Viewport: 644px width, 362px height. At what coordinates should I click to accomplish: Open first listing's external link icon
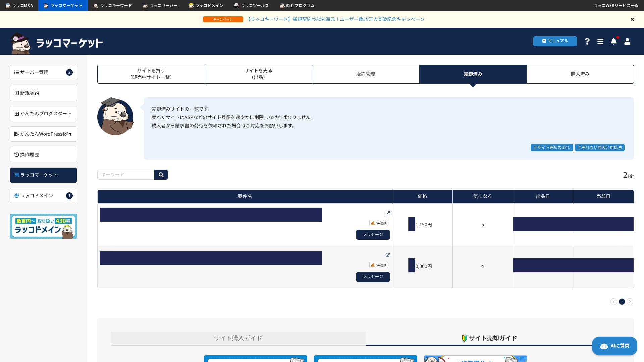click(387, 213)
